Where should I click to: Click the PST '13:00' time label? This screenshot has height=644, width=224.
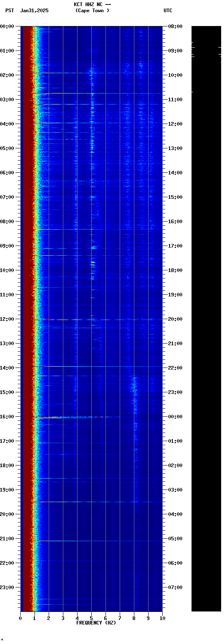7,344
